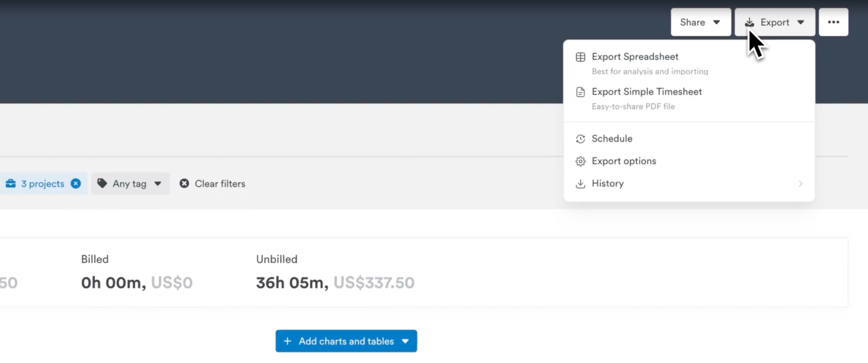Click the Schedule clock icon

point(580,139)
